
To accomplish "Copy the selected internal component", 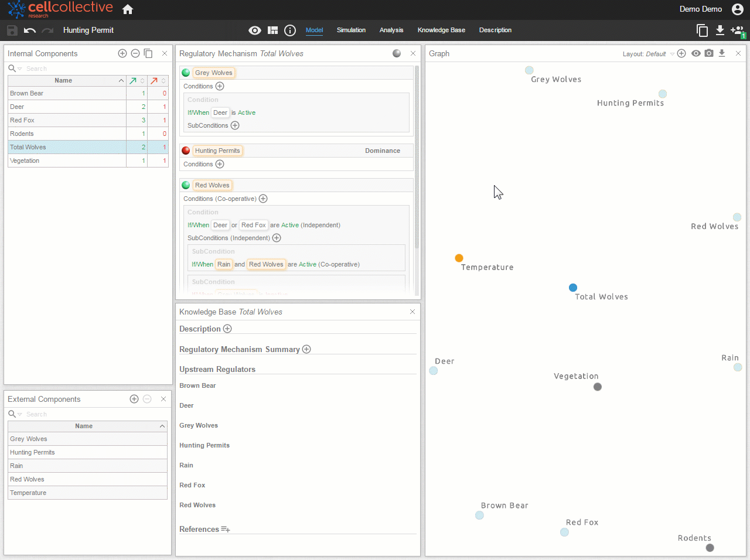I will [x=148, y=53].
